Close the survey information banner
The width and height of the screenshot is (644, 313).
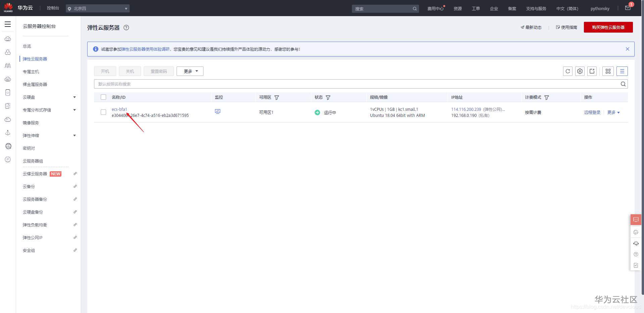tap(628, 49)
